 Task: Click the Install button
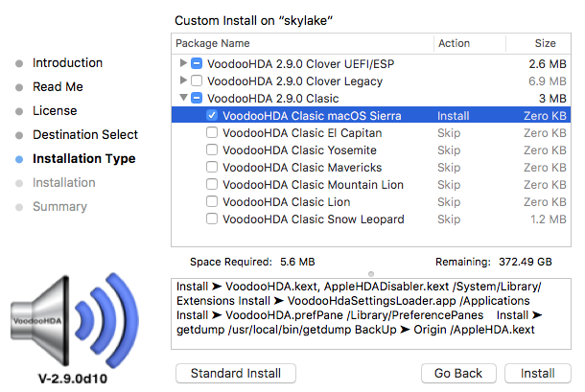coord(537,373)
